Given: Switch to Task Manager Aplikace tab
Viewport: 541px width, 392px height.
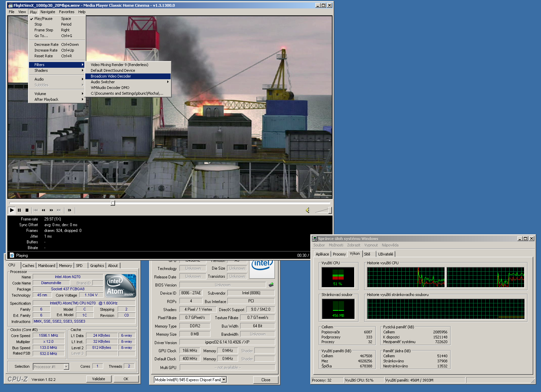Looking at the screenshot, I should pos(322,254).
